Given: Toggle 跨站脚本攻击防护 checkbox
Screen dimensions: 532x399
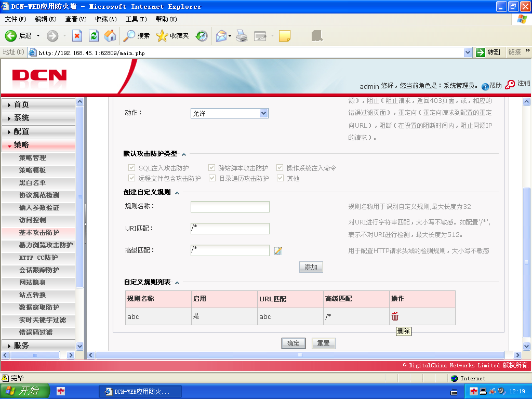Looking at the screenshot, I should click(x=212, y=168).
